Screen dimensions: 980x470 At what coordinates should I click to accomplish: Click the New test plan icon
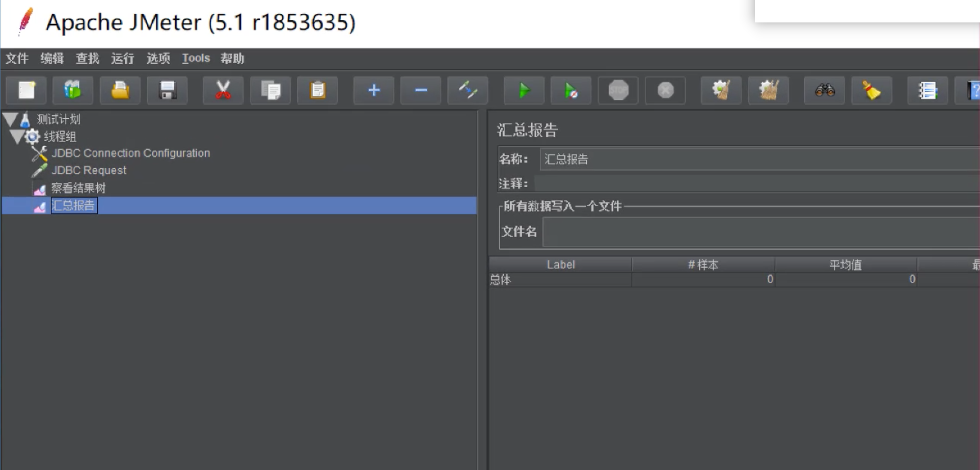[x=26, y=91]
